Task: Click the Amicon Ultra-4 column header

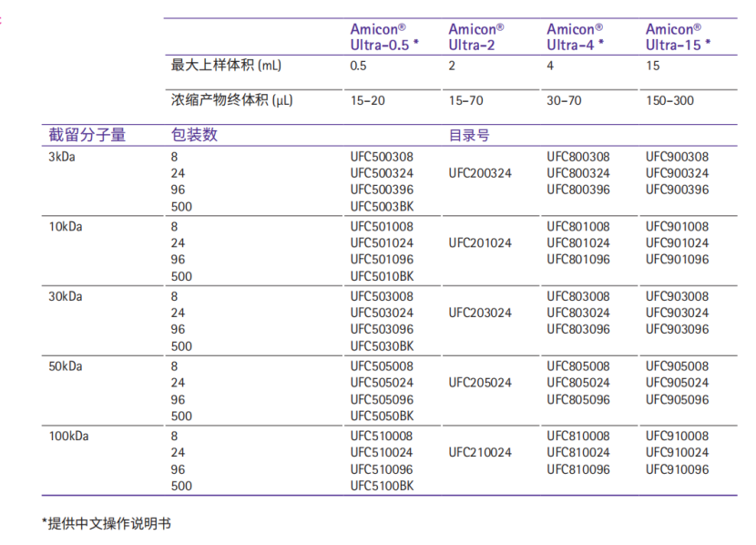Action: tap(577, 36)
